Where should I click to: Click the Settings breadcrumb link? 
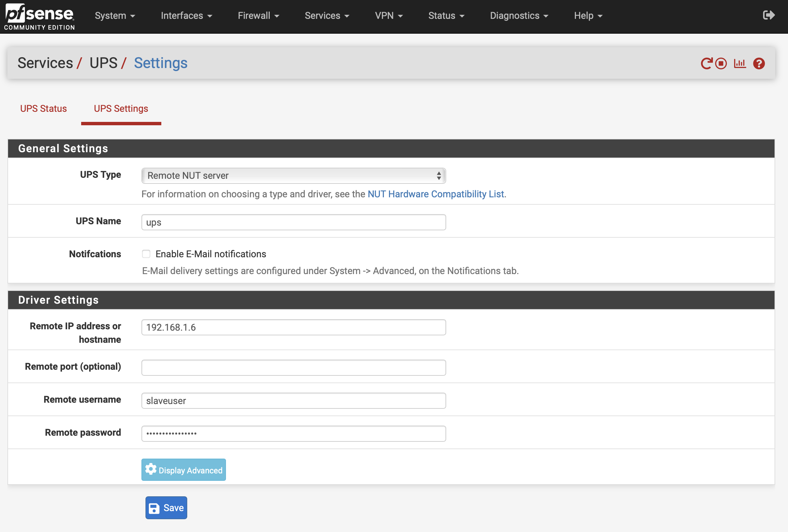pyautogui.click(x=160, y=63)
